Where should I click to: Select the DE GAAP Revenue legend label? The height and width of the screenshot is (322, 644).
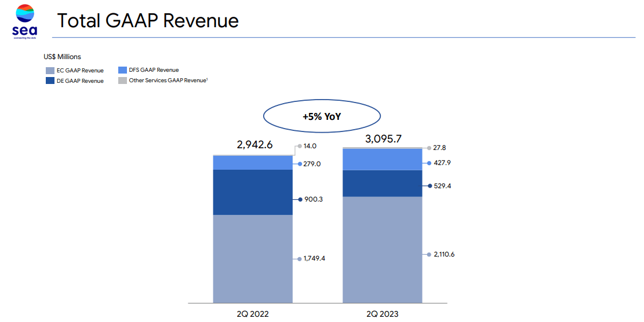(80, 81)
